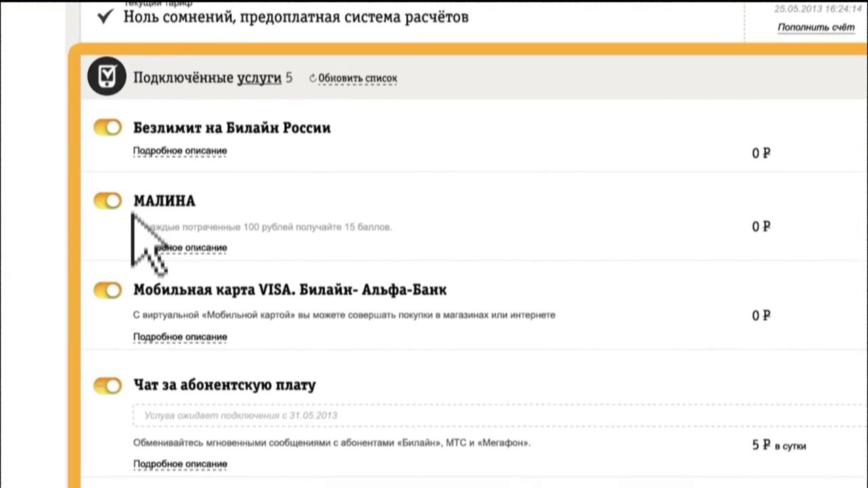Open Пополнить счёт link
868x488 pixels.
[816, 28]
